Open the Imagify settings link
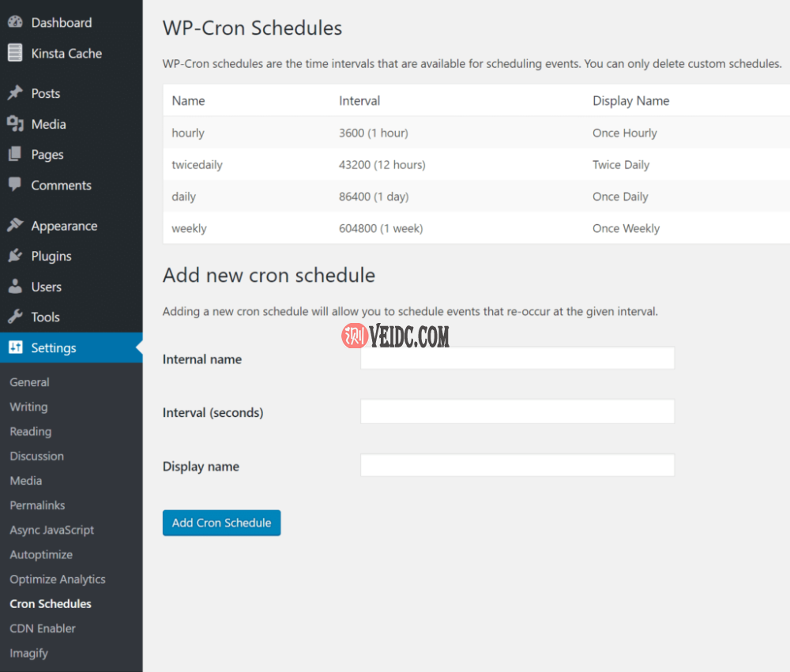The image size is (790, 672). click(28, 653)
